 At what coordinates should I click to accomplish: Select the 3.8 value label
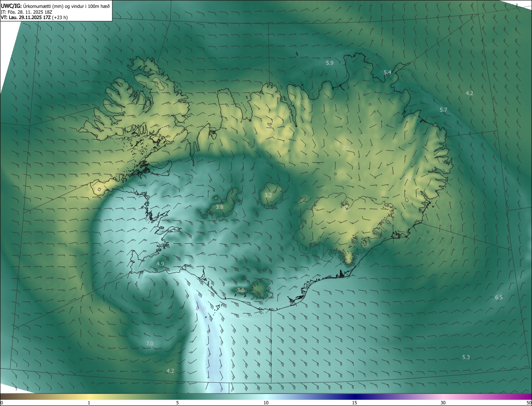pos(219,207)
